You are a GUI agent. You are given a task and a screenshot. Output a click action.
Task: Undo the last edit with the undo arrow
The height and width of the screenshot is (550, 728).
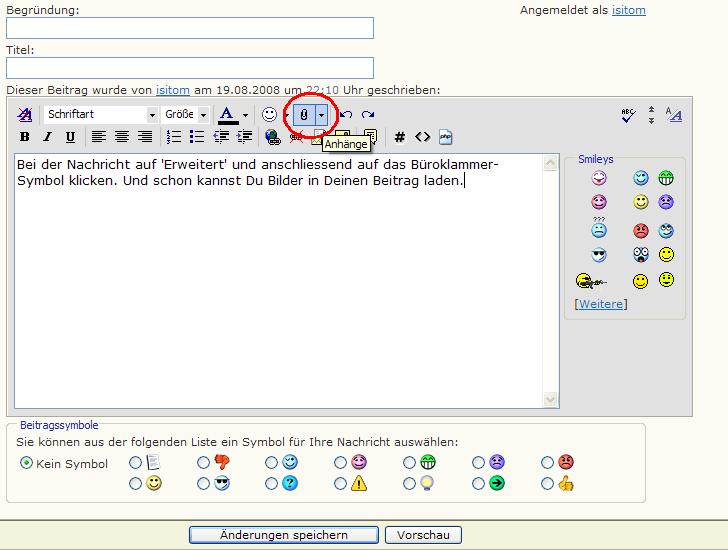346,115
